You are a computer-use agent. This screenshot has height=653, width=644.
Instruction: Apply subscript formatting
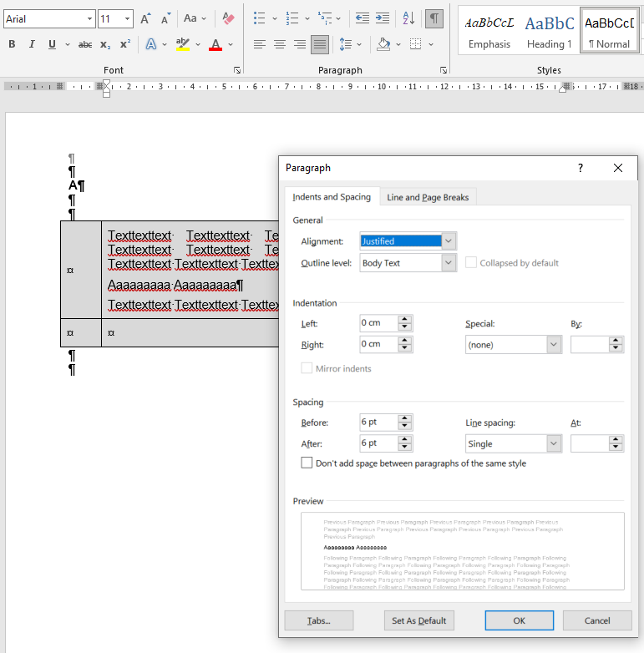coord(105,44)
